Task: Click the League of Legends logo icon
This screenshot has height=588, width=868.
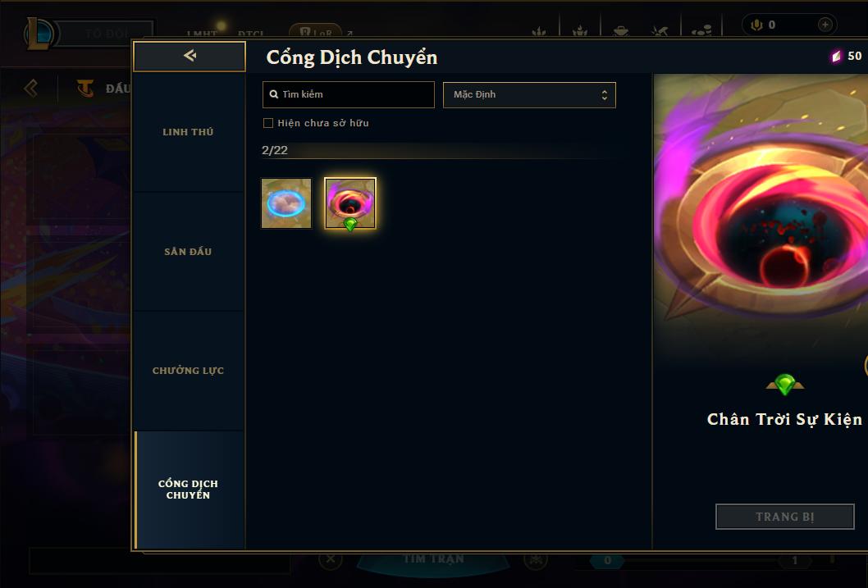Action: coord(39,34)
